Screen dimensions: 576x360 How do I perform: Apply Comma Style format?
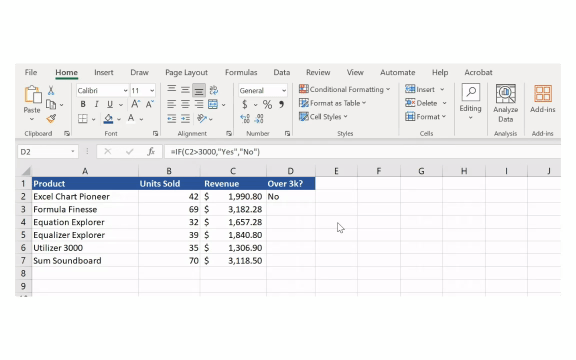pos(281,105)
